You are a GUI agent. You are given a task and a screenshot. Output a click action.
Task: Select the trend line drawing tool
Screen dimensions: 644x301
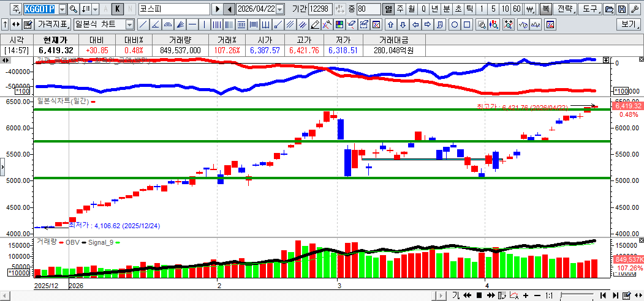pos(143,24)
